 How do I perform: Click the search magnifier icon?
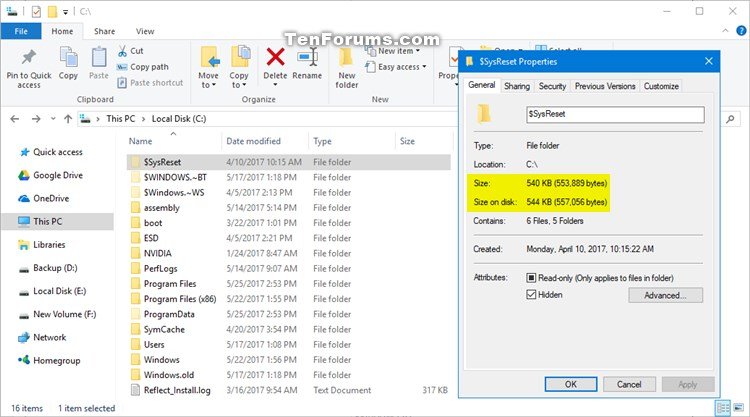[x=730, y=119]
